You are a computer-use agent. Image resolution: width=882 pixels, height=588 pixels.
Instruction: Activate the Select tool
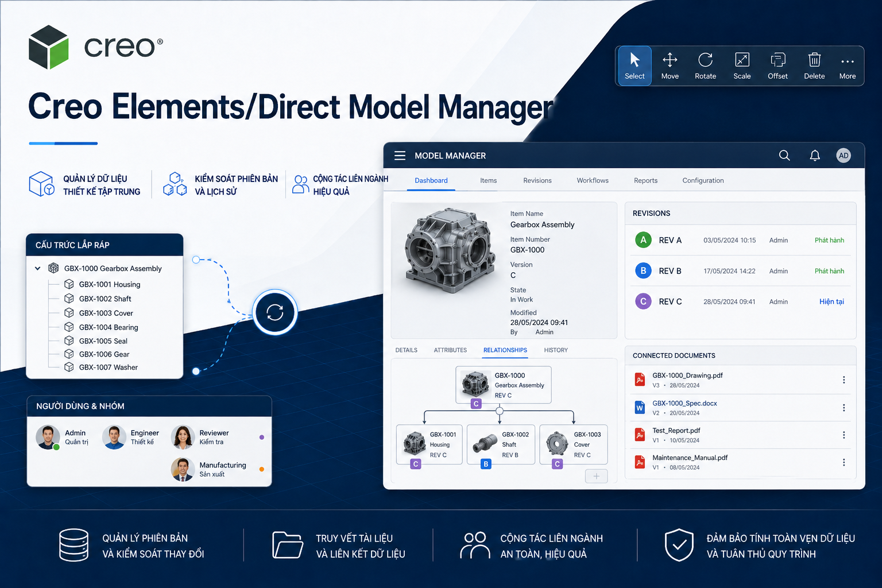pos(635,66)
